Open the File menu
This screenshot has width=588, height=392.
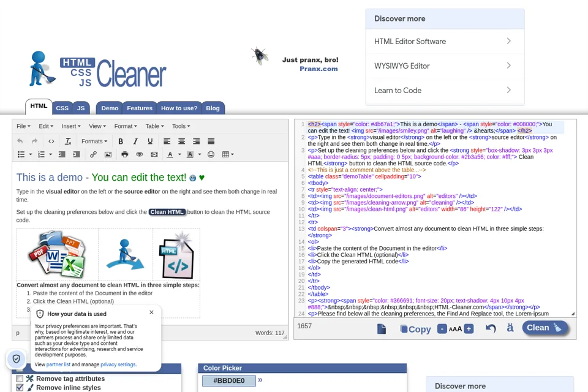point(23,126)
